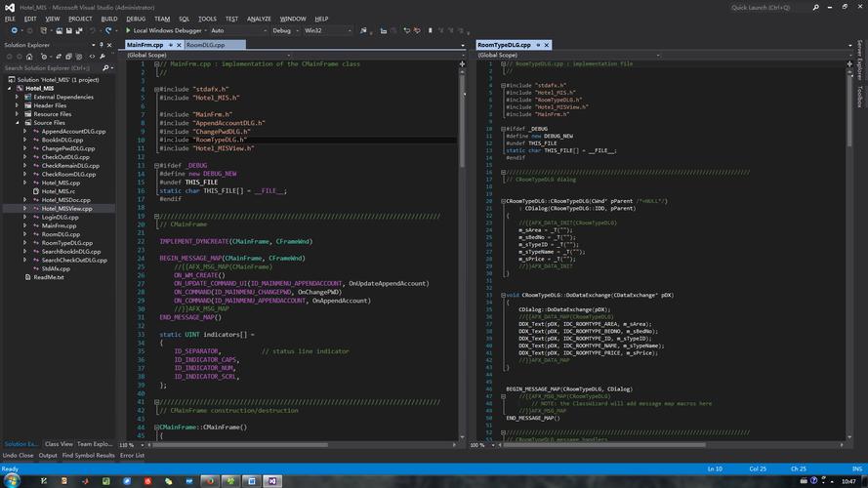The height and width of the screenshot is (488, 868).
Task: Click the split editor icon in MainFrm.cpp
Action: click(x=462, y=64)
